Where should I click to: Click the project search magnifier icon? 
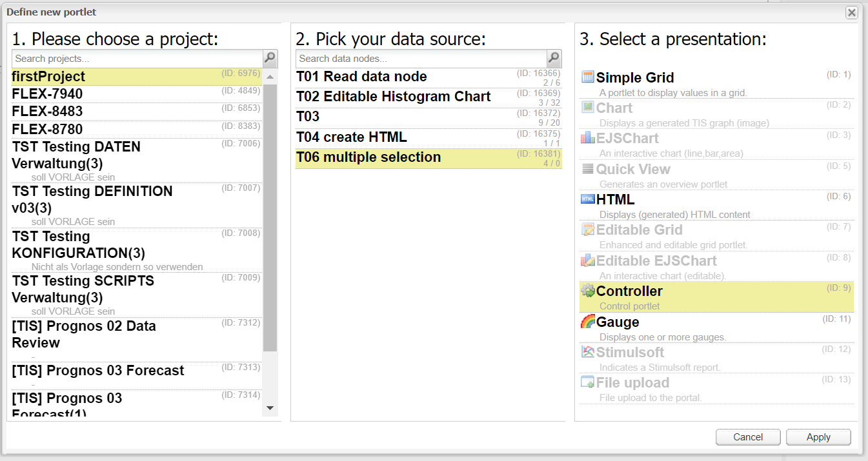tap(270, 59)
